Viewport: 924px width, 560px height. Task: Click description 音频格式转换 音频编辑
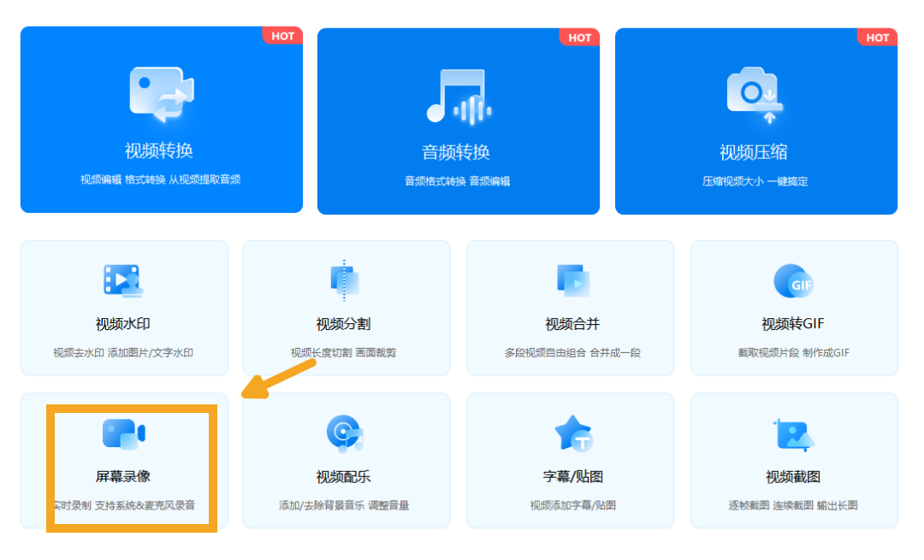click(457, 181)
